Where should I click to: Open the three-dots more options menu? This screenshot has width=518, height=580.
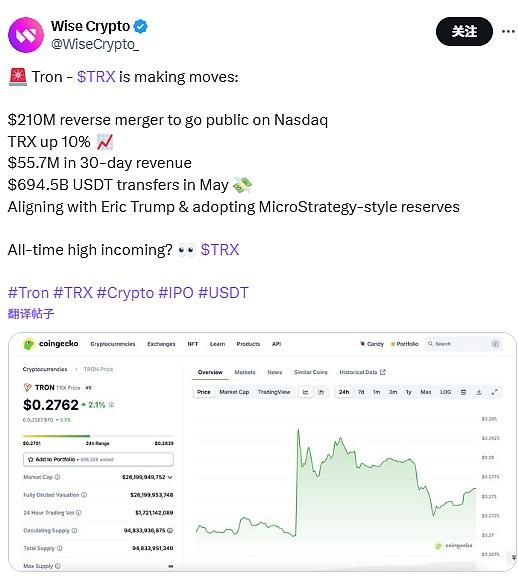[x=508, y=31]
